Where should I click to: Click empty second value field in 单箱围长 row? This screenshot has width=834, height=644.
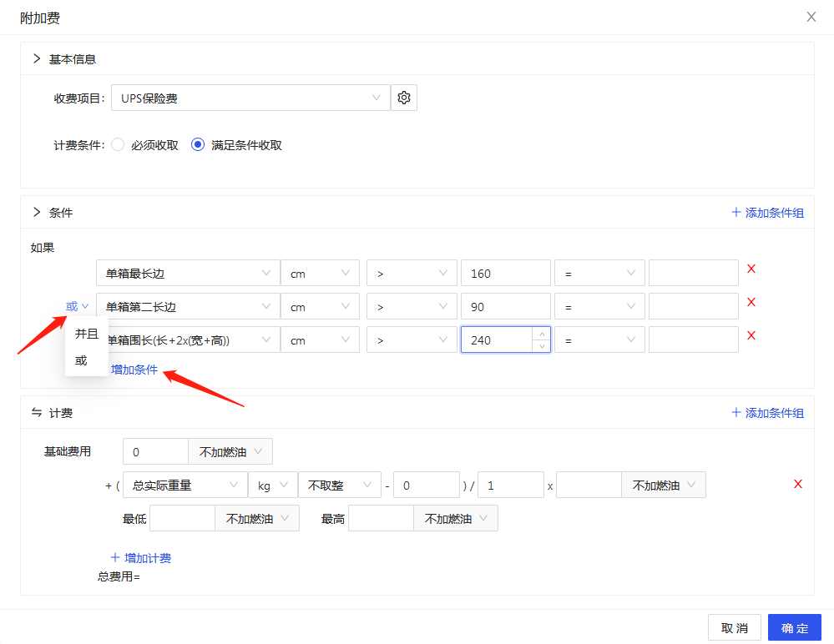click(x=694, y=340)
